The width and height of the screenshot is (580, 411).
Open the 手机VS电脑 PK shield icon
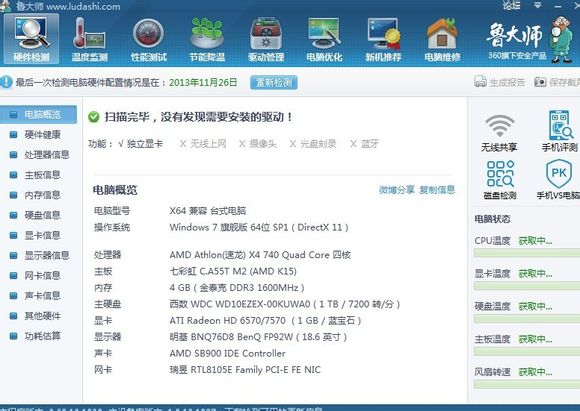[559, 180]
